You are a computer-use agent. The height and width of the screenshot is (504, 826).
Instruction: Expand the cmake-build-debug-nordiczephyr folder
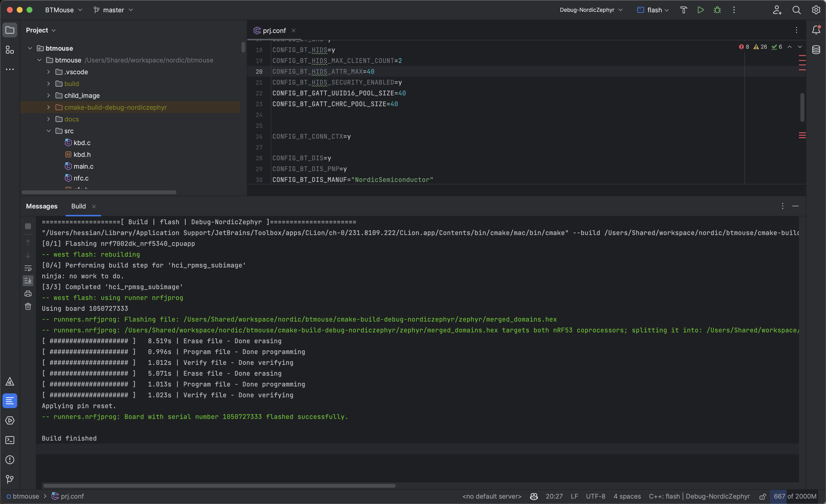[x=49, y=107]
